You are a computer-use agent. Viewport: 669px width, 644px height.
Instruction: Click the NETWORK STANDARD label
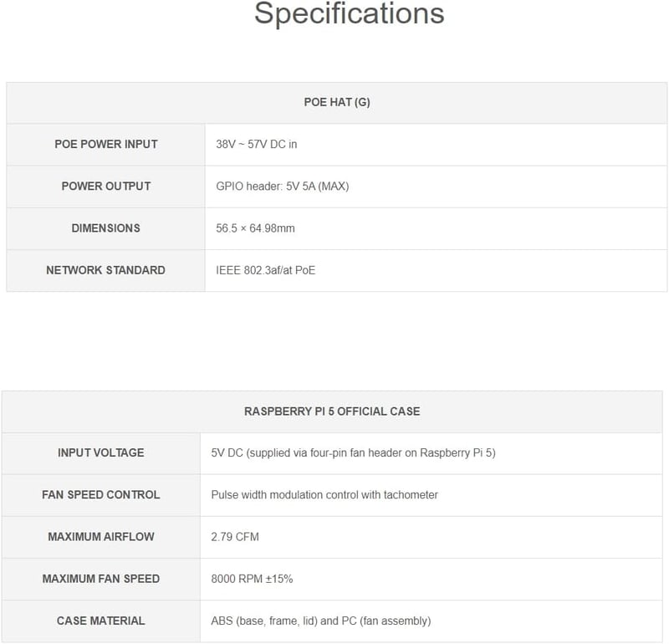coord(106,270)
